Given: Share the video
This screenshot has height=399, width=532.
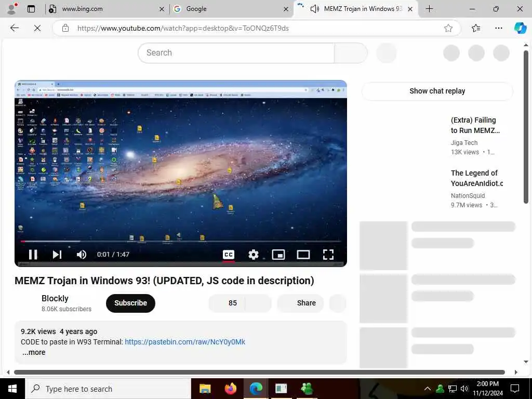Looking at the screenshot, I should (x=300, y=303).
